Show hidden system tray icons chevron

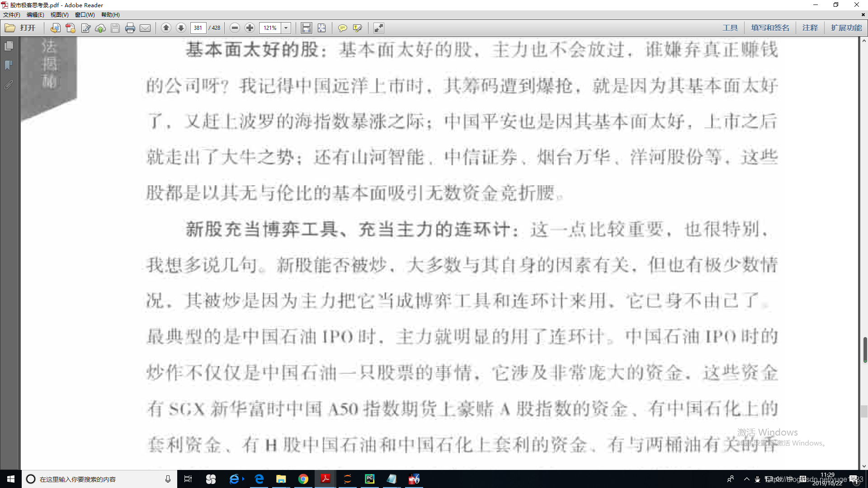coord(746,479)
